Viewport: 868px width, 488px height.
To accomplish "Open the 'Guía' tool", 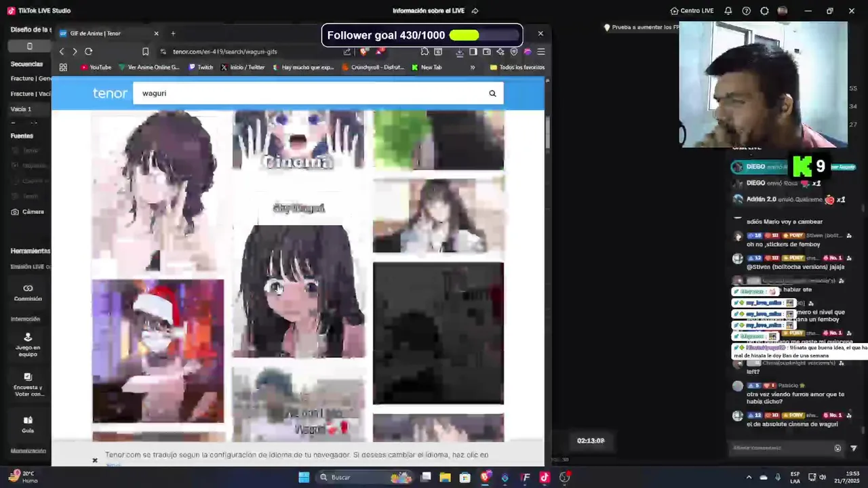I will (x=28, y=424).
